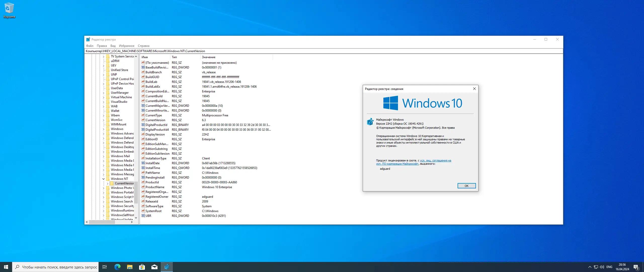This screenshot has width=644, height=272.
Task: Open Microsoft Edge from the taskbar
Action: tap(117, 267)
